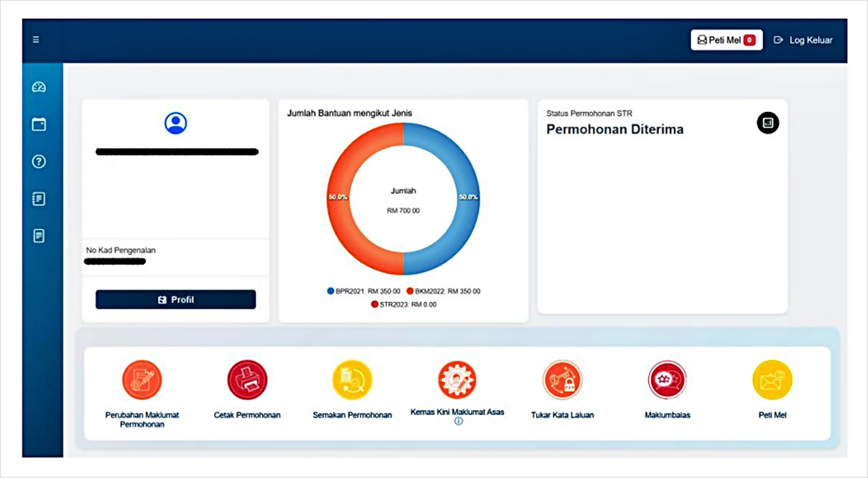Click the info icon under Kemas Kini
Image resolution: width=868 pixels, height=478 pixels.
pyautogui.click(x=458, y=421)
